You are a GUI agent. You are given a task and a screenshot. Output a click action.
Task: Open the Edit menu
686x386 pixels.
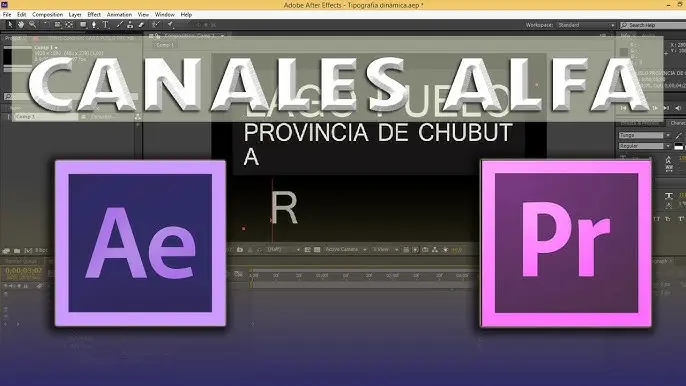[x=21, y=14]
